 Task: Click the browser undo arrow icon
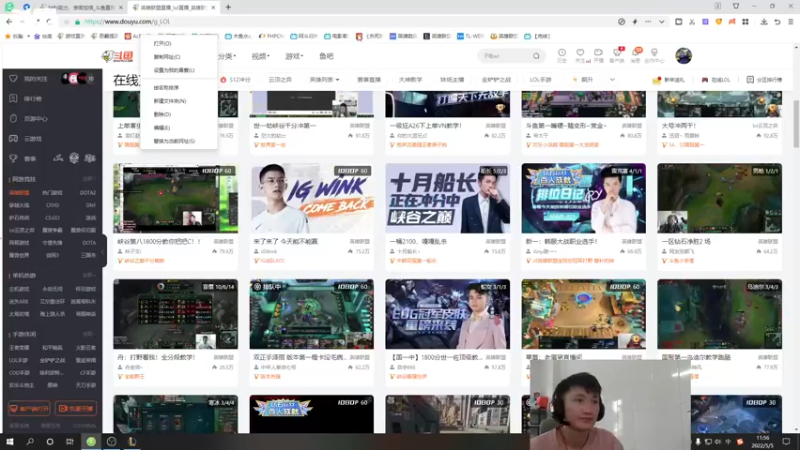[777, 22]
